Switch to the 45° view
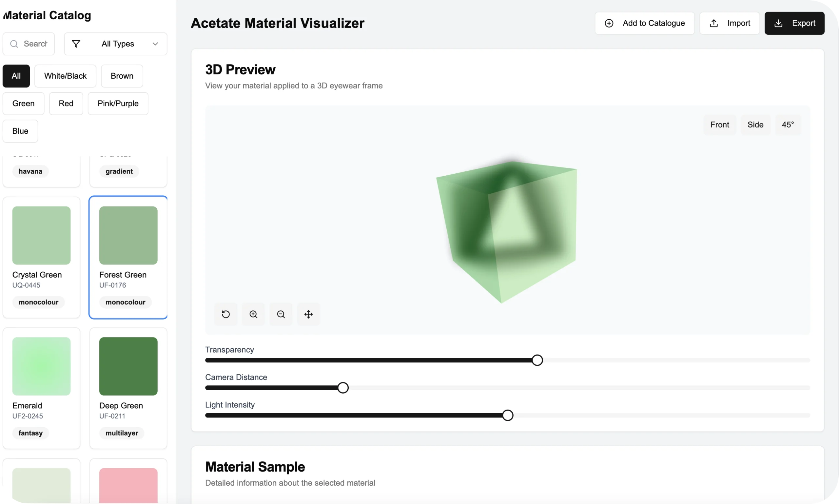The width and height of the screenshot is (839, 504). (788, 124)
